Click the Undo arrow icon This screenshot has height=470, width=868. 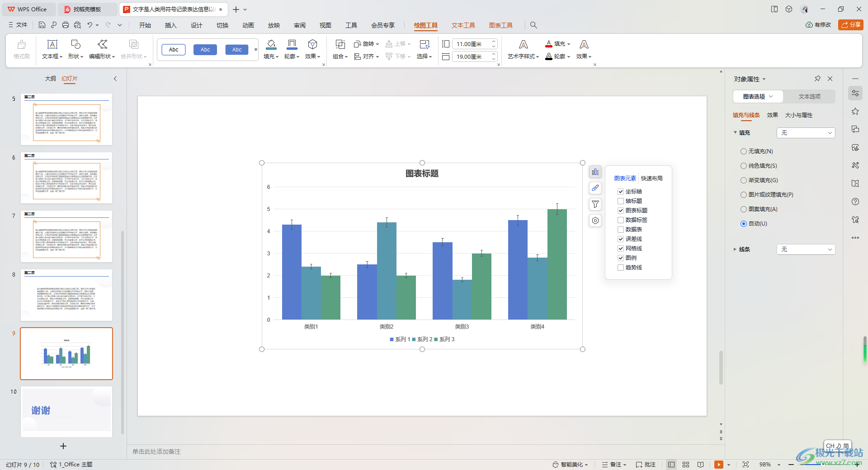[x=90, y=25]
